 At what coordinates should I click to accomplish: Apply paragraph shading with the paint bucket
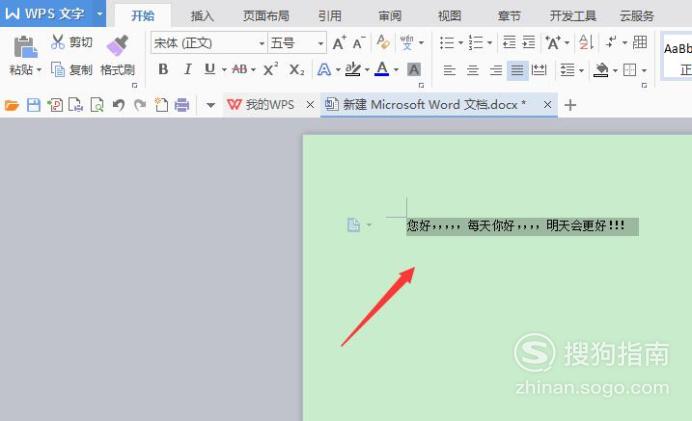click(x=601, y=70)
